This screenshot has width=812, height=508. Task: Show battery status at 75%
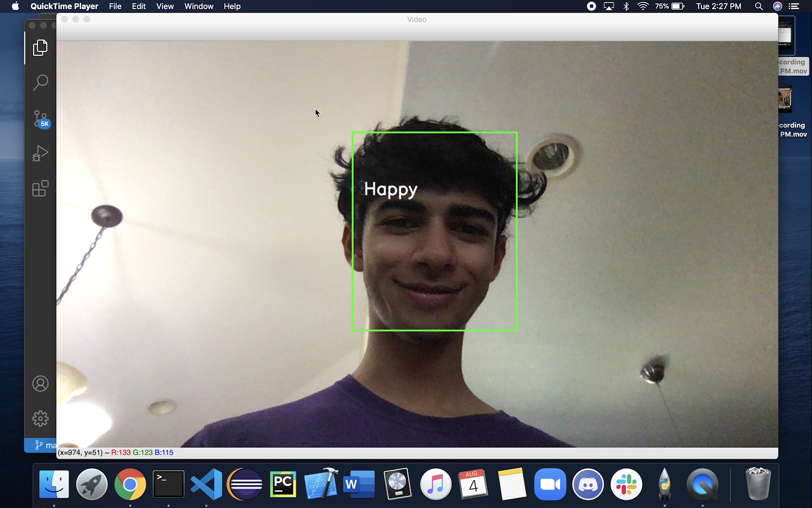point(670,6)
